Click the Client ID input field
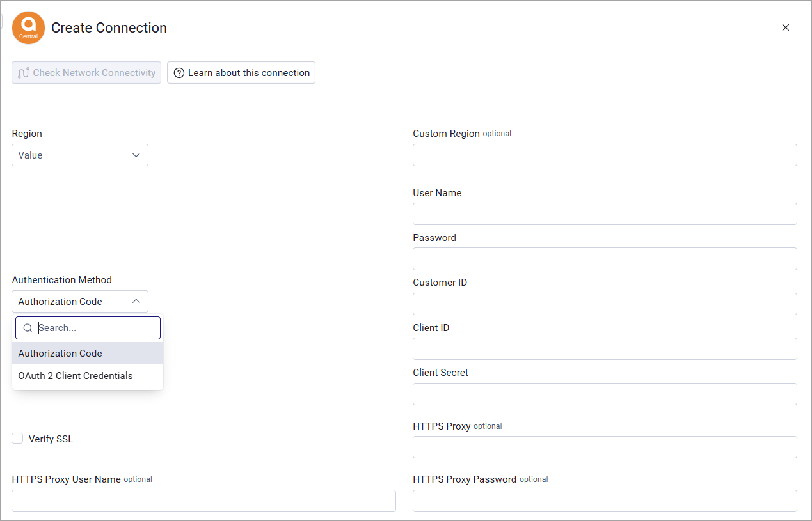 tap(605, 349)
